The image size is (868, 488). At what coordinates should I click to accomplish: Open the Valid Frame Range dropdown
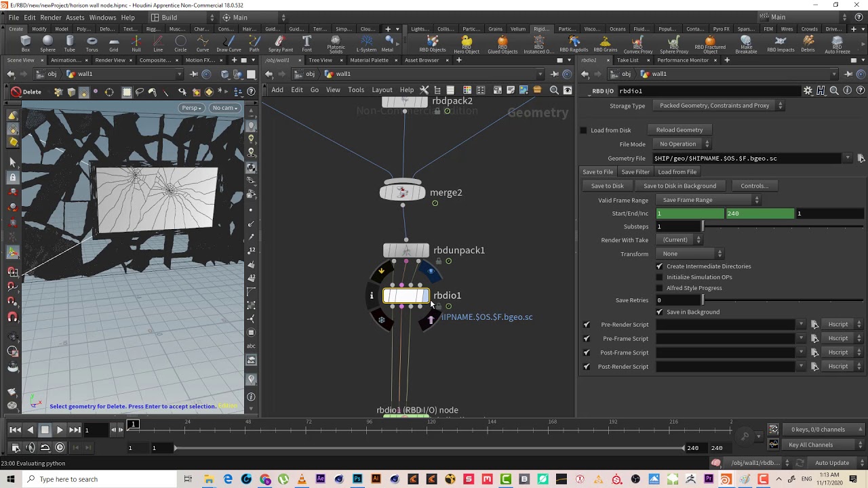click(x=707, y=200)
